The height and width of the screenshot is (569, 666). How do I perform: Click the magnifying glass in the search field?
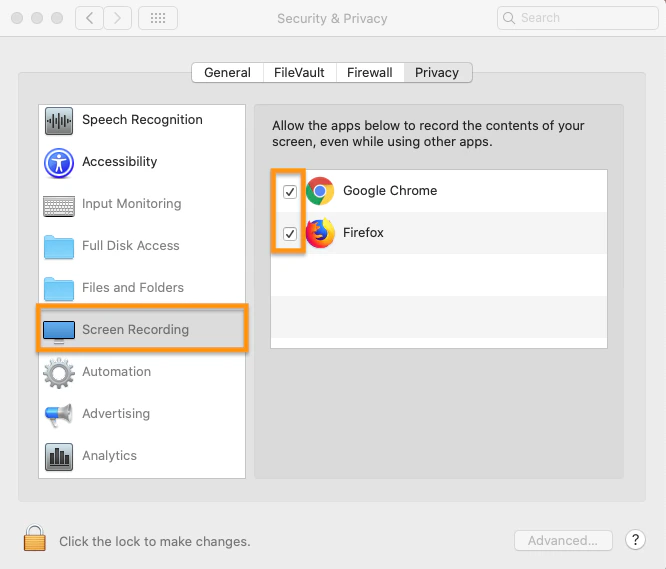click(508, 18)
